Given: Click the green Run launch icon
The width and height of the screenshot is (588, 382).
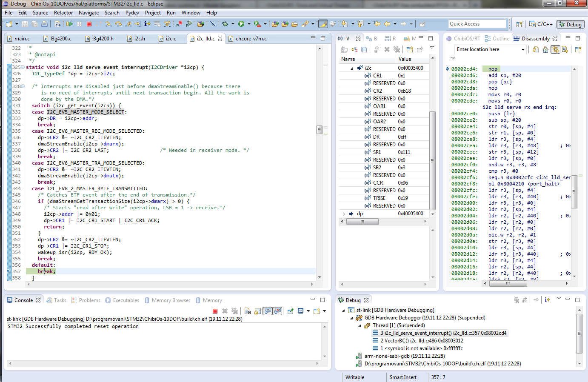Looking at the screenshot, I should [241, 24].
